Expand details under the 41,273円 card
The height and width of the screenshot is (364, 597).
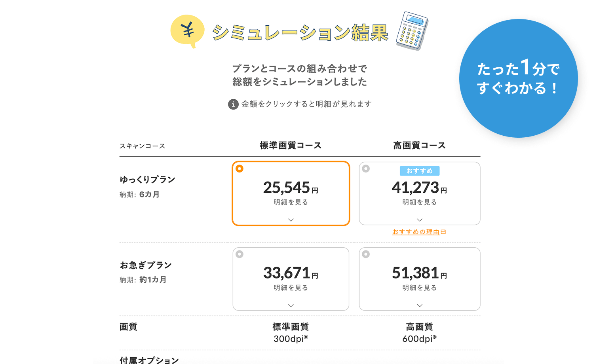click(420, 220)
